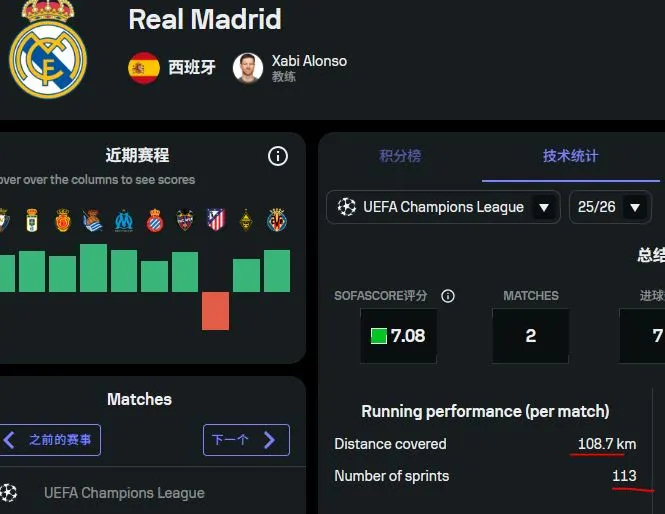
Task: Switch to the 积分榜 tab
Action: click(400, 156)
